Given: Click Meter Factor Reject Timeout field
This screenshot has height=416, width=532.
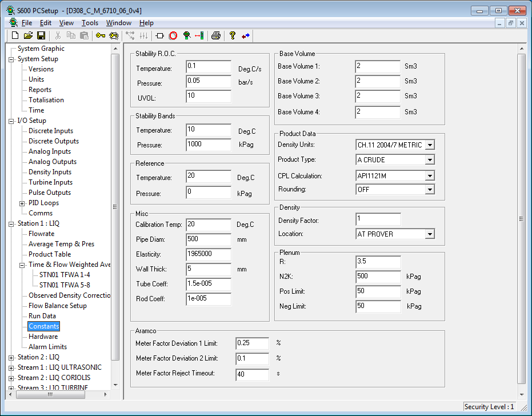Looking at the screenshot, I should point(252,375).
